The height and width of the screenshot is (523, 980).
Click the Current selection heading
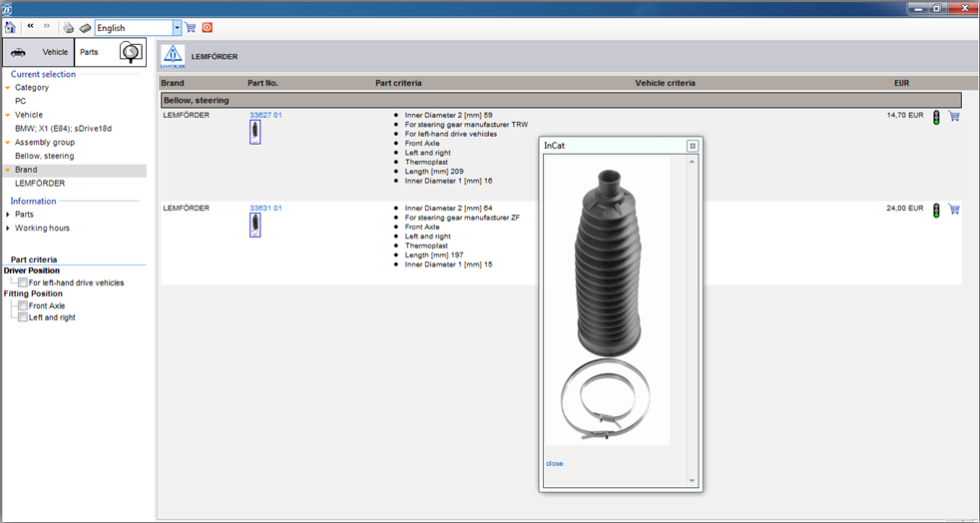[43, 74]
